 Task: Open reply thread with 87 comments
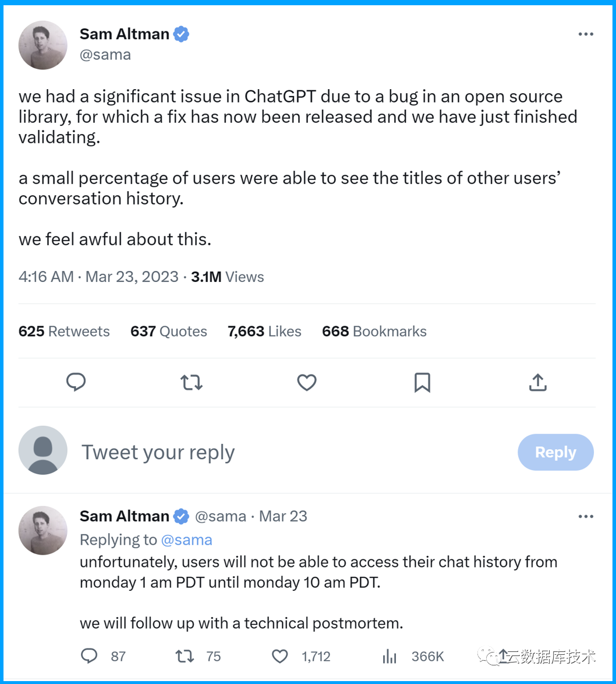(89, 656)
